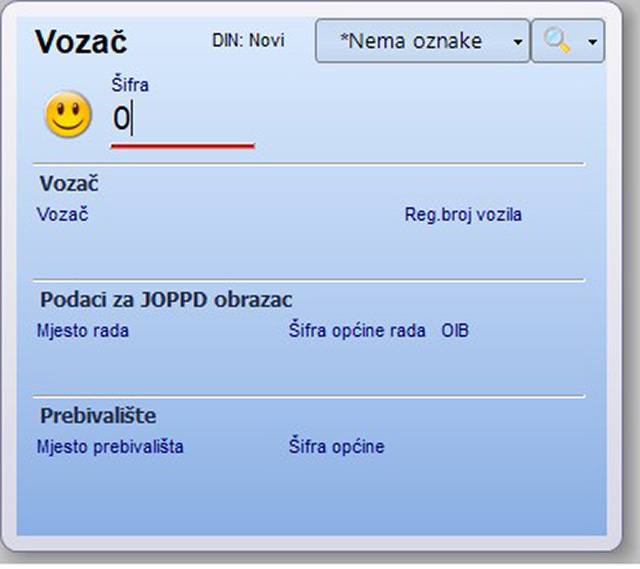Click the magnifying glass search icon
This screenshot has width=640, height=569.
pos(557,41)
